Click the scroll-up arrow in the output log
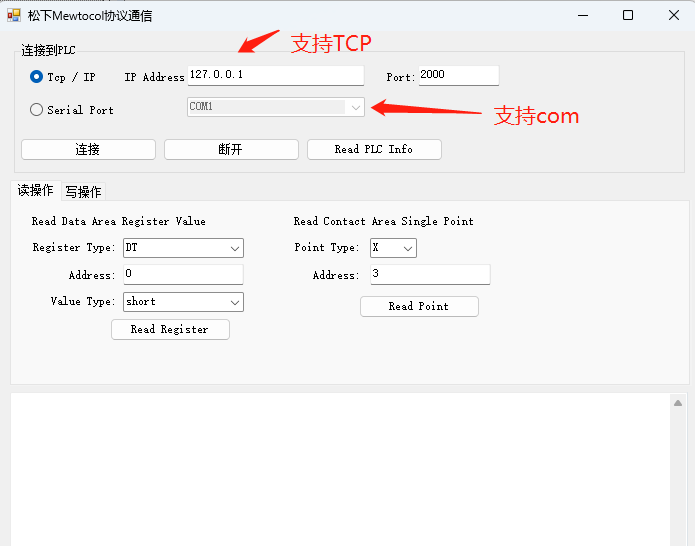The image size is (695, 546). pos(678,403)
